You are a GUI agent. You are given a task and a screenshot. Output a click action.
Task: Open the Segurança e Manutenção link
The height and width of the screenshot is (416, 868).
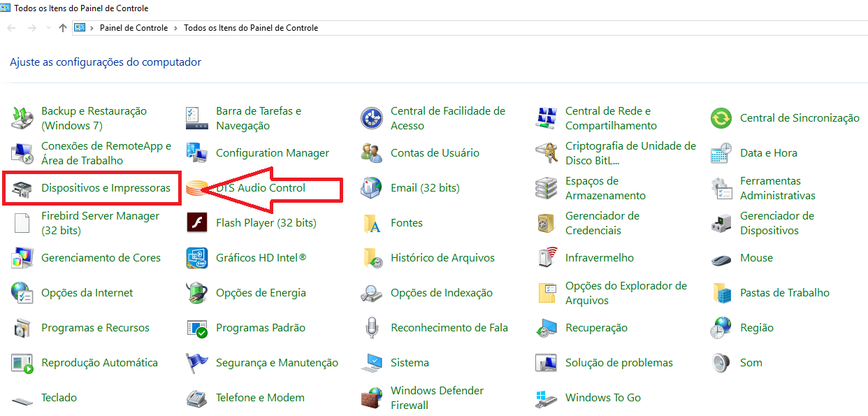[277, 363]
